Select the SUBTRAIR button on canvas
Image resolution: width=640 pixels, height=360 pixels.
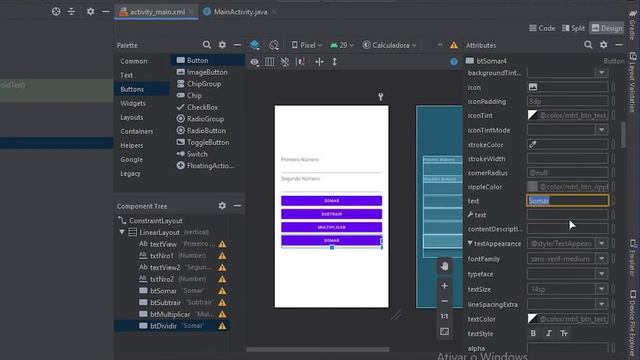pos(331,214)
